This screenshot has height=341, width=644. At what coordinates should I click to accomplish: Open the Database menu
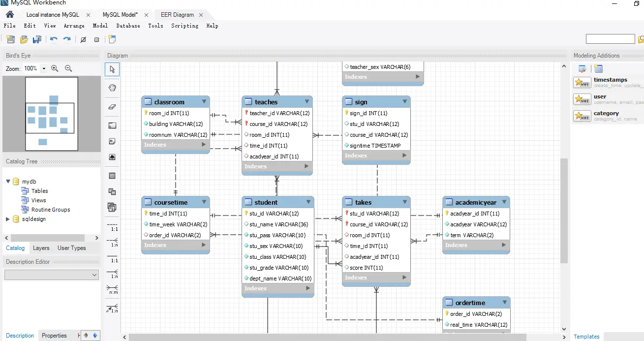tap(128, 26)
